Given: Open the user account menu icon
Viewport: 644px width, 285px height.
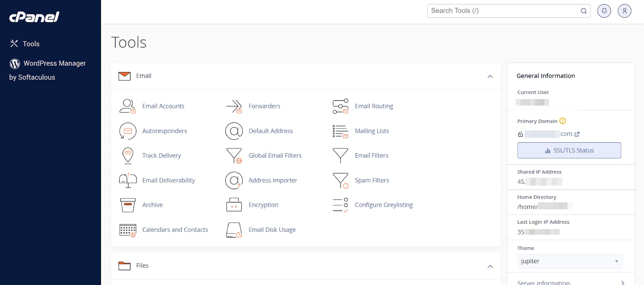Looking at the screenshot, I should (x=624, y=11).
